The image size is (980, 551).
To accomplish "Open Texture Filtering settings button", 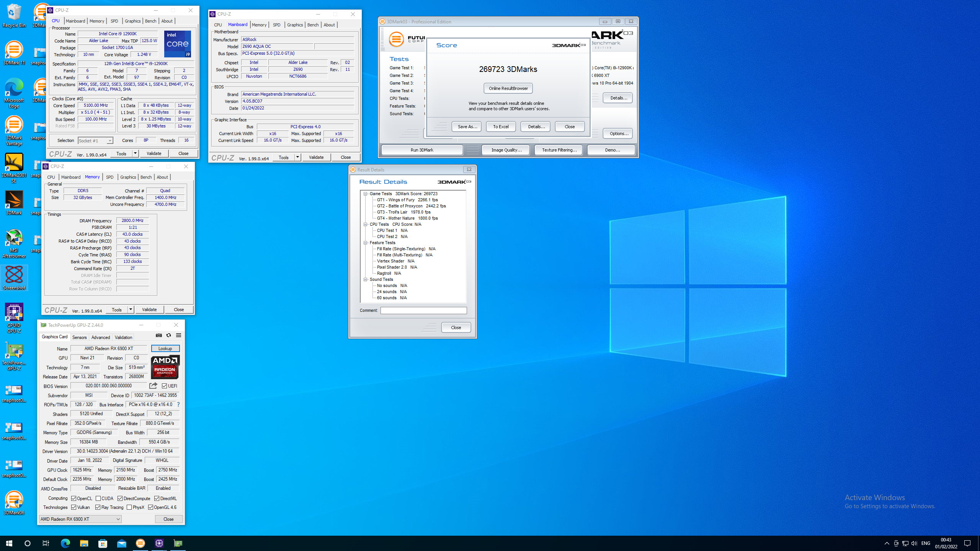I will (x=559, y=150).
